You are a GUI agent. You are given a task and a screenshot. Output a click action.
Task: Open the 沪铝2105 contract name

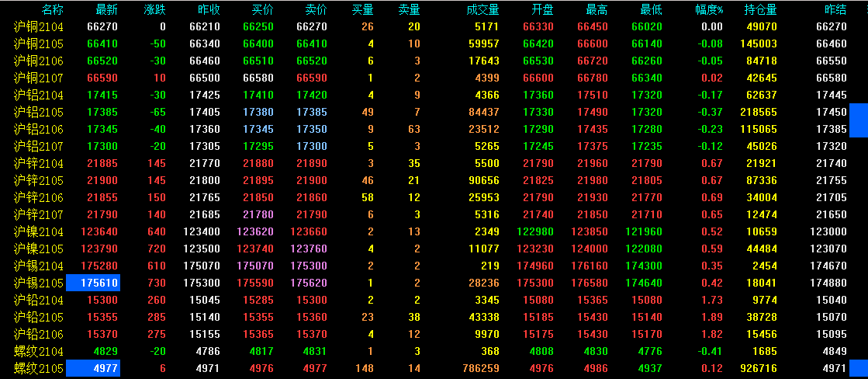tap(38, 113)
